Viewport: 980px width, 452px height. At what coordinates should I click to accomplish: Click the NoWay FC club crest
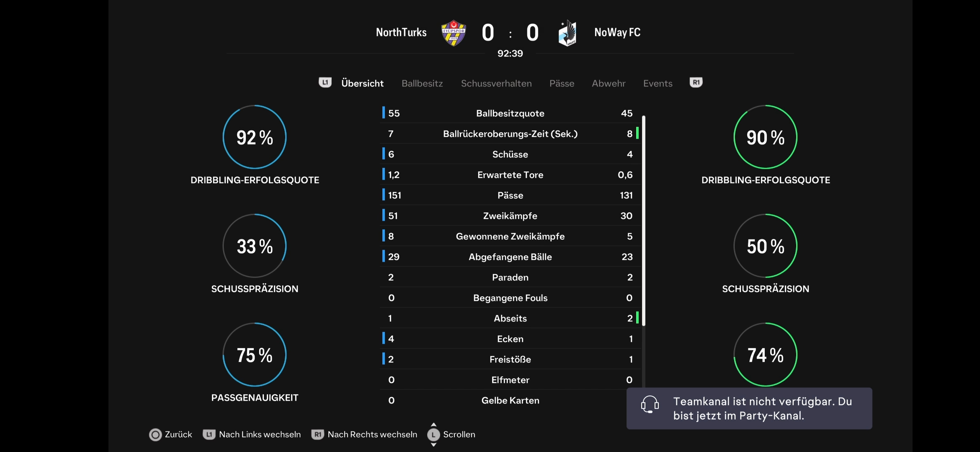coord(567,33)
